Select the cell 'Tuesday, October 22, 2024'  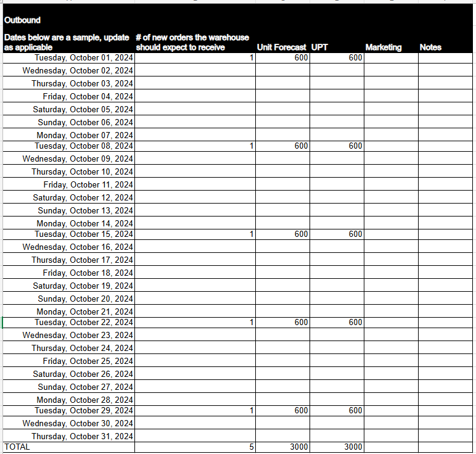pyautogui.click(x=68, y=323)
